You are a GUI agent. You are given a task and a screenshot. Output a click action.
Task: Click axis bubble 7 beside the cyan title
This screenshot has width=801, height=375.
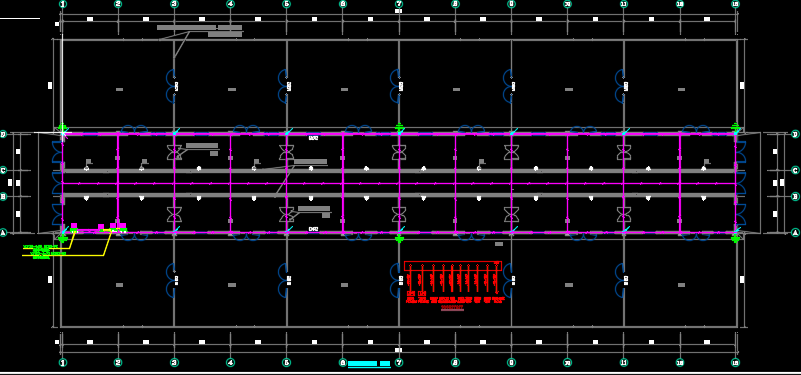398,362
